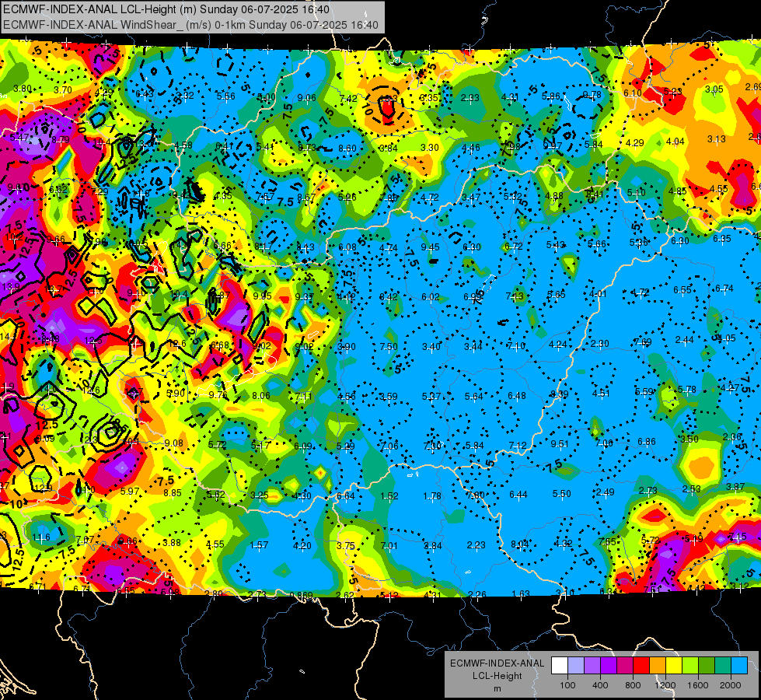Click the value 7.55 near bottom right

point(607,541)
